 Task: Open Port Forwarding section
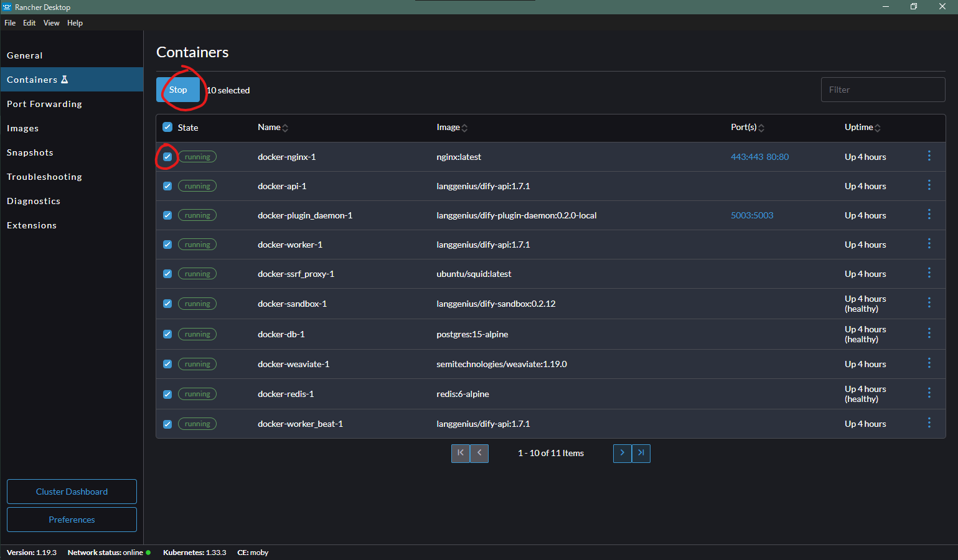(72, 104)
